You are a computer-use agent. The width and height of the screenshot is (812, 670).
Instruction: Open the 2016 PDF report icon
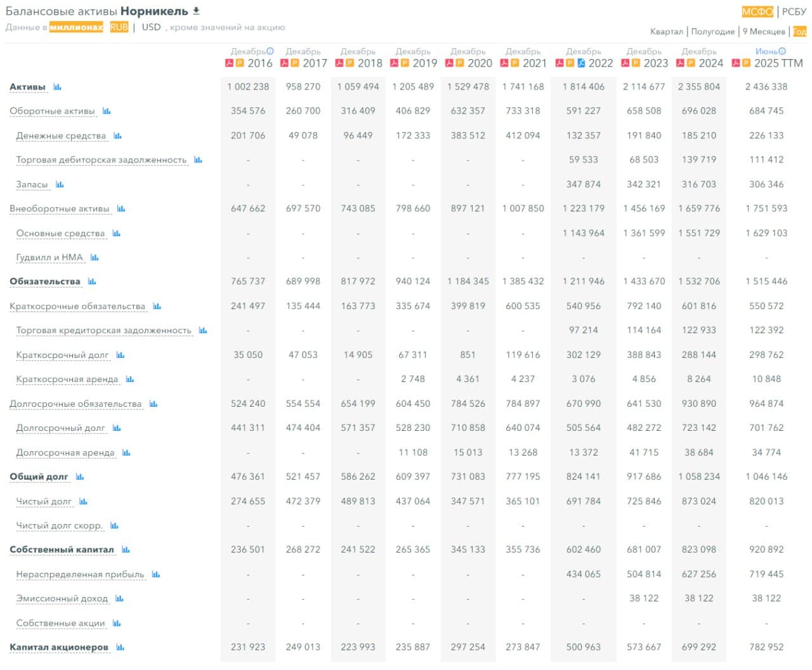[x=230, y=63]
